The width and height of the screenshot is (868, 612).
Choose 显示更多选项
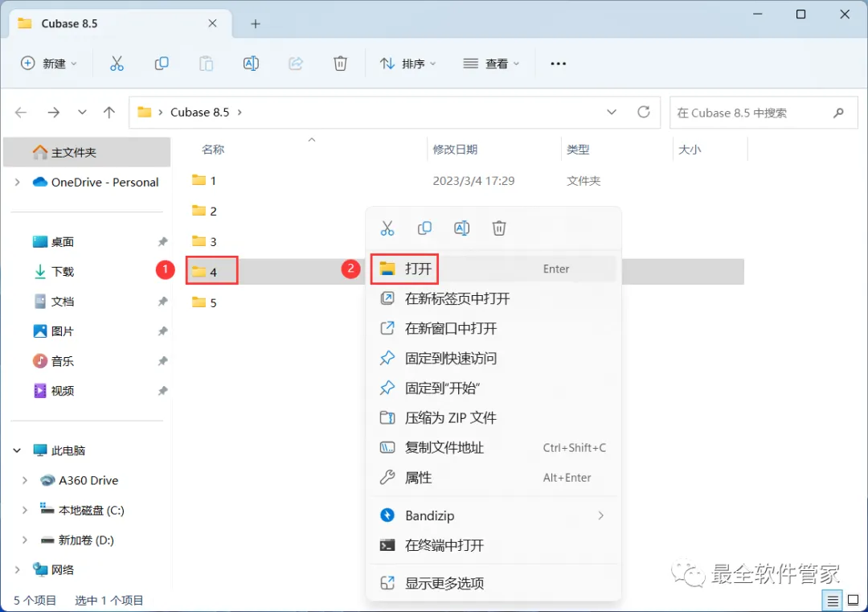click(493, 583)
